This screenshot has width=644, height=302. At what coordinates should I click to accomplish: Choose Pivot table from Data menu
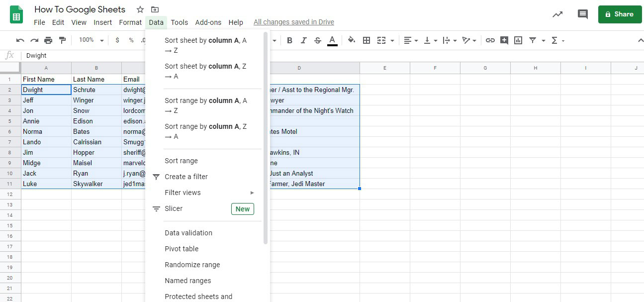pyautogui.click(x=182, y=249)
